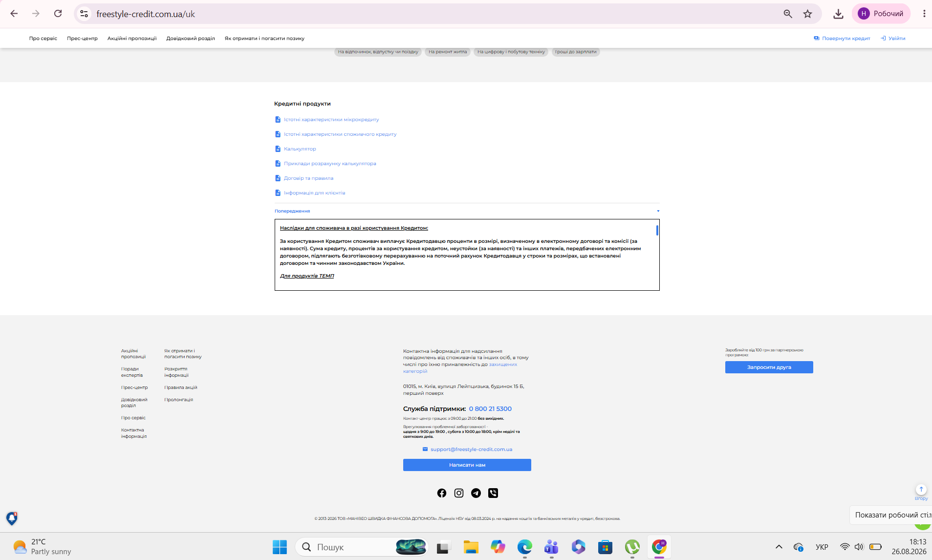Viewport: 932px width, 560px height.
Task: Click the Windows Start button
Action: (x=280, y=547)
